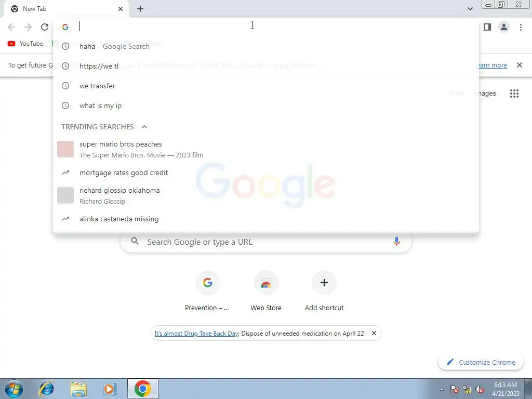Reload the current page
Screen dimensions: 532x399
point(45,27)
